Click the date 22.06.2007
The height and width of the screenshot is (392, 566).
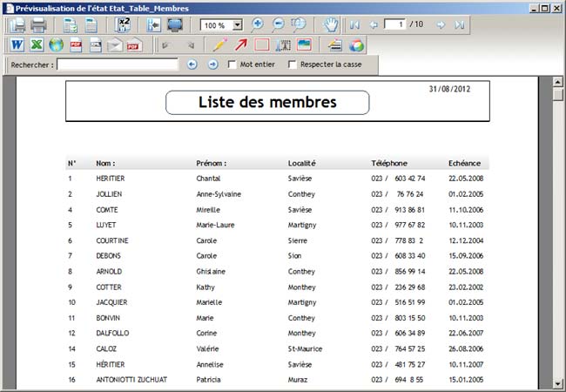(x=466, y=333)
